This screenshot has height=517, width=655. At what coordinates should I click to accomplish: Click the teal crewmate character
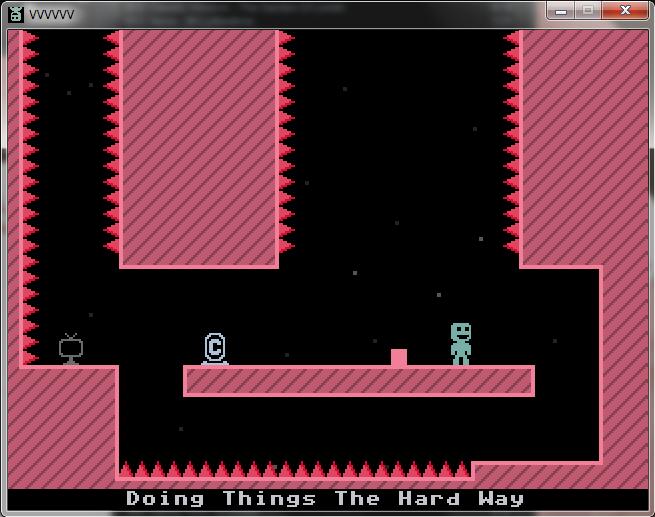[x=461, y=344]
